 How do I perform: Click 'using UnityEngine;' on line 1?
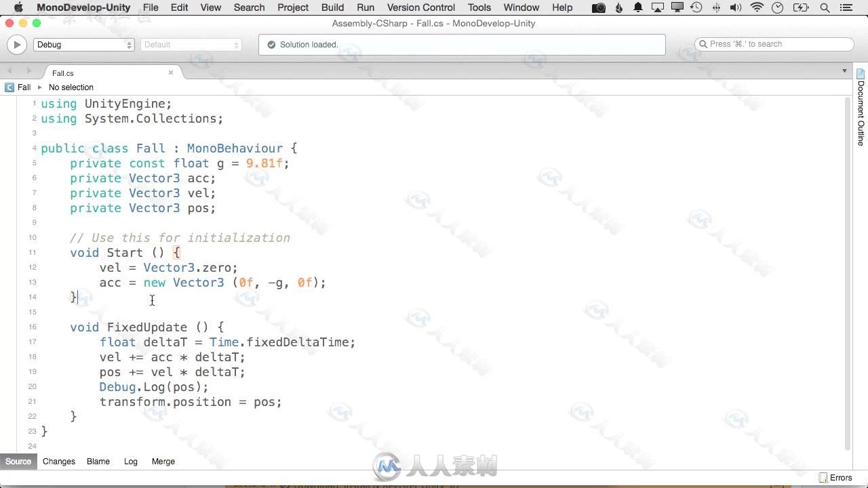click(106, 104)
